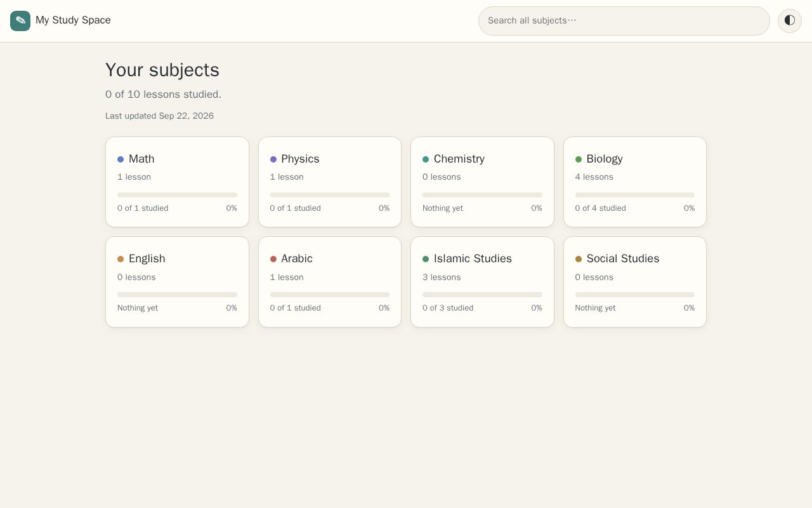Viewport: 812px width, 508px height.
Task: Select the English subject title
Action: (147, 258)
